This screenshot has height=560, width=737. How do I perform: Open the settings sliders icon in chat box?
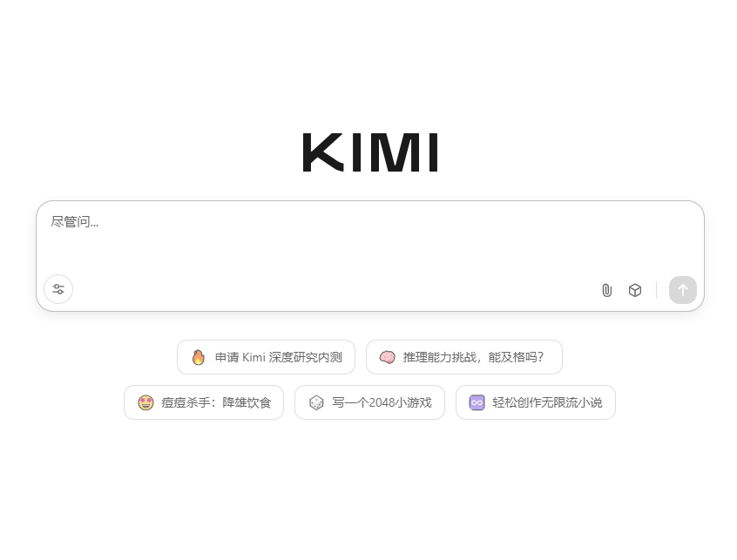58,289
